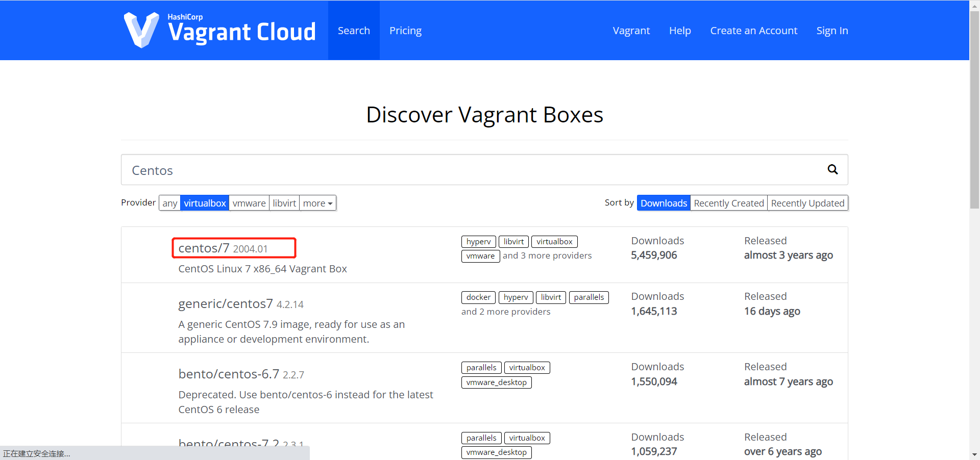Click docker tag on generic/centos7 row
The height and width of the screenshot is (460, 980).
(x=479, y=297)
